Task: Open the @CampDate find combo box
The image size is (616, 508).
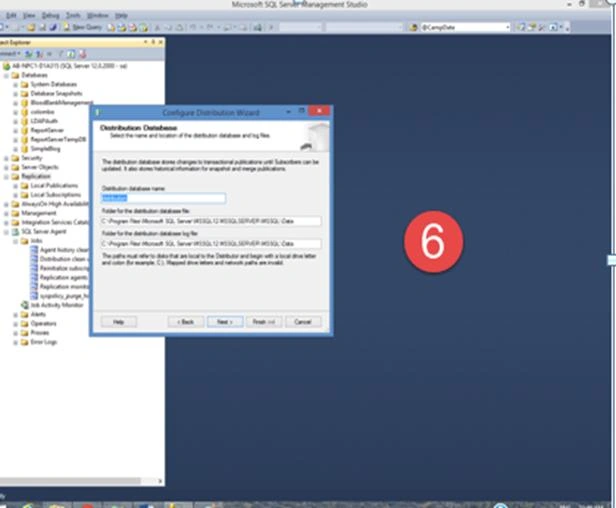Action: coord(465,27)
